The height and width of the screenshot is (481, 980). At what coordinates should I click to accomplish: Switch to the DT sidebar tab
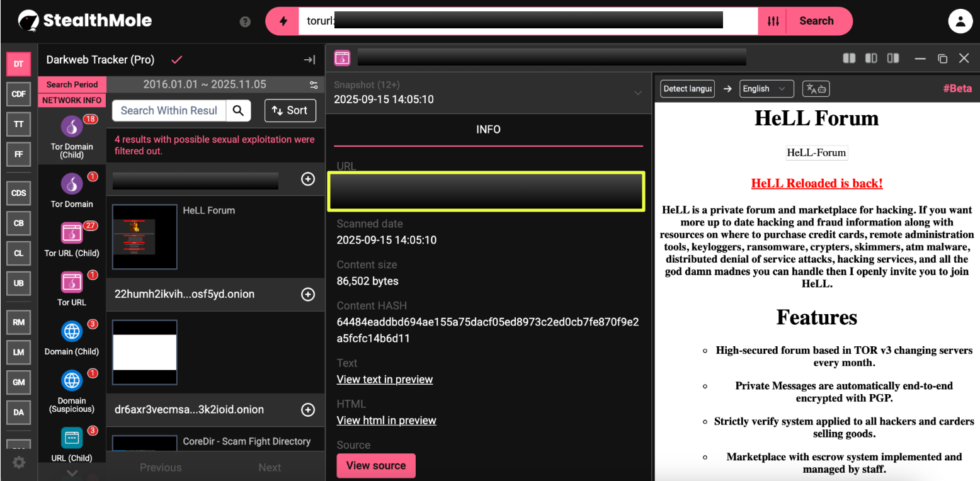(18, 64)
